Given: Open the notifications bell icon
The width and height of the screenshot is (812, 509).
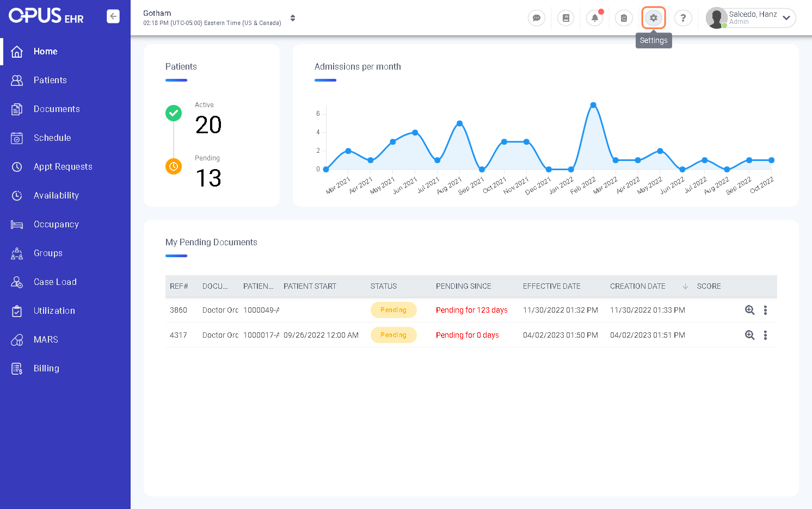Looking at the screenshot, I should click(x=595, y=18).
